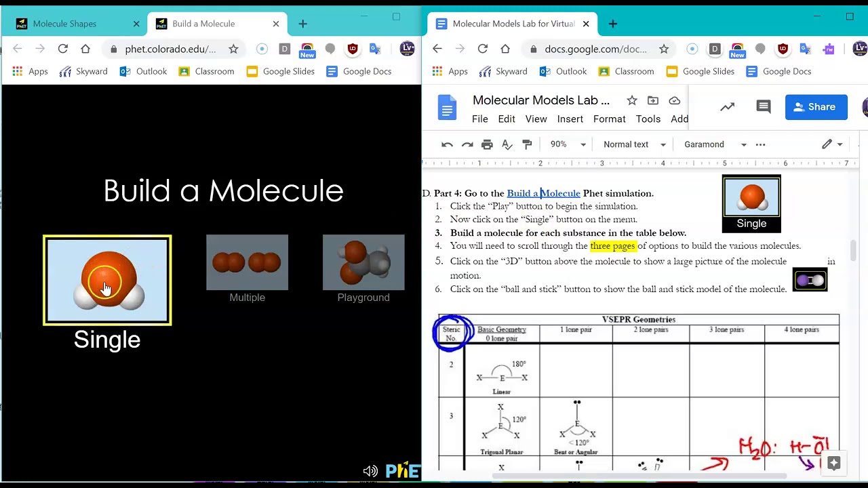Click the Docs vertical scrollbar
Image resolution: width=868 pixels, height=488 pixels.
tap(853, 250)
